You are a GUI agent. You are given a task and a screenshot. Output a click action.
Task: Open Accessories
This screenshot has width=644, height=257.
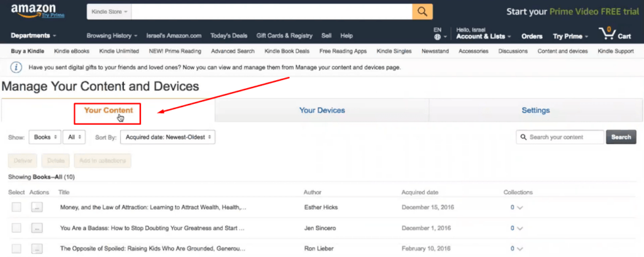[474, 52]
